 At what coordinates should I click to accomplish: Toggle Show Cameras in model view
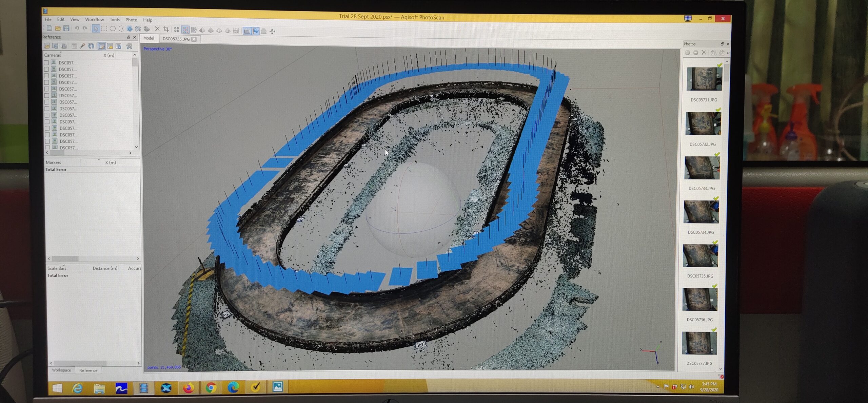coord(247,31)
